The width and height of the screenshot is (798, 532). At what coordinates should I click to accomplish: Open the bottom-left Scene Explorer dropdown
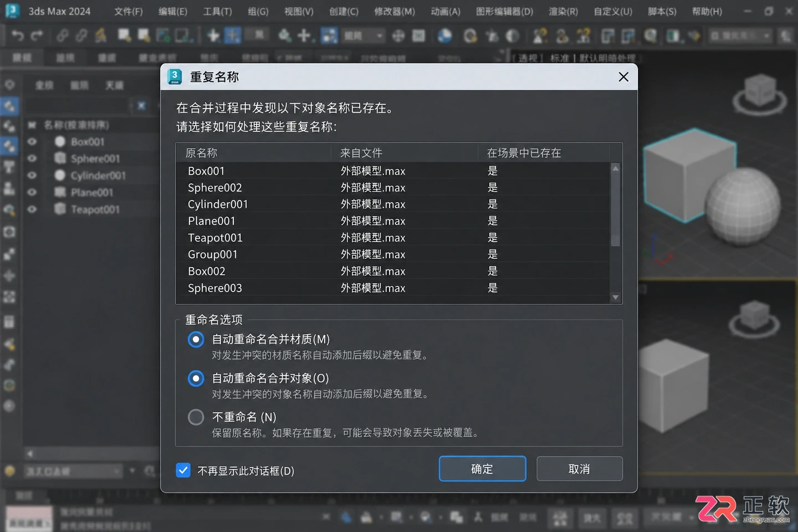coord(73,472)
